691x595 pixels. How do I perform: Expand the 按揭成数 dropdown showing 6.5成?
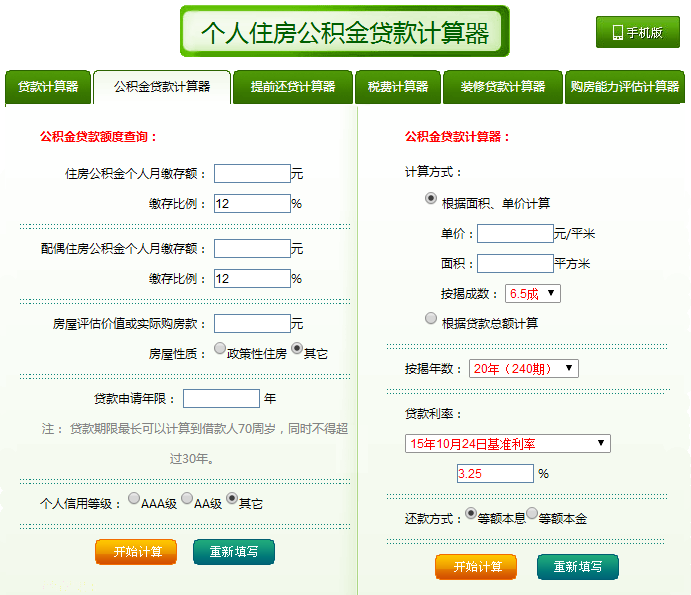(x=533, y=293)
